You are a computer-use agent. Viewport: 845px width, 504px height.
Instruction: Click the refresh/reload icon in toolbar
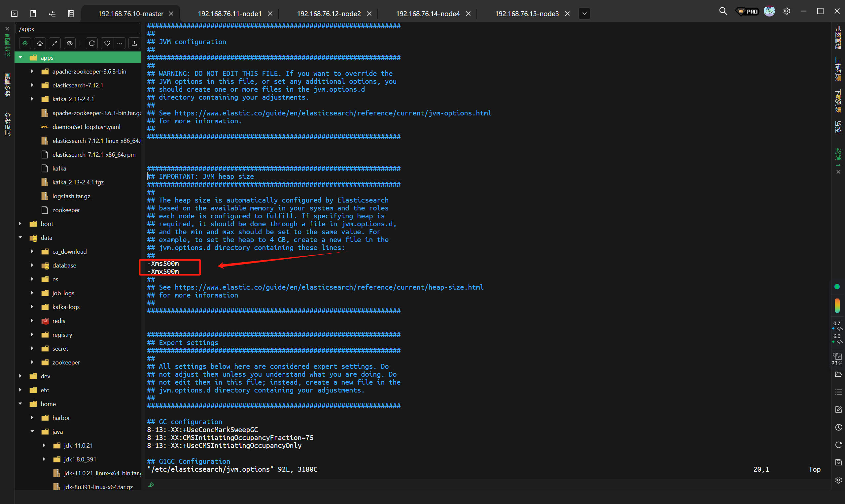pyautogui.click(x=92, y=43)
